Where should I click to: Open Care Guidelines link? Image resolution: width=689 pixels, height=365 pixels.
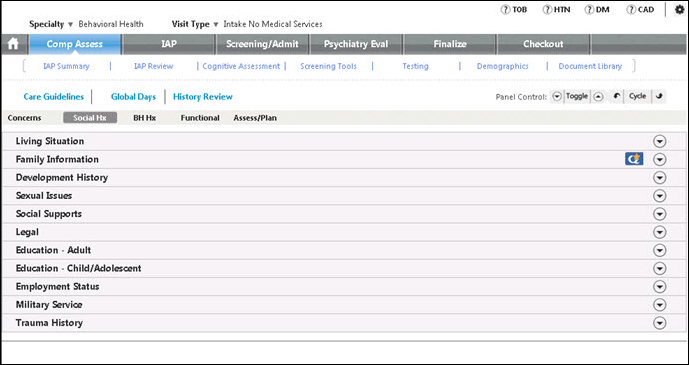54,97
